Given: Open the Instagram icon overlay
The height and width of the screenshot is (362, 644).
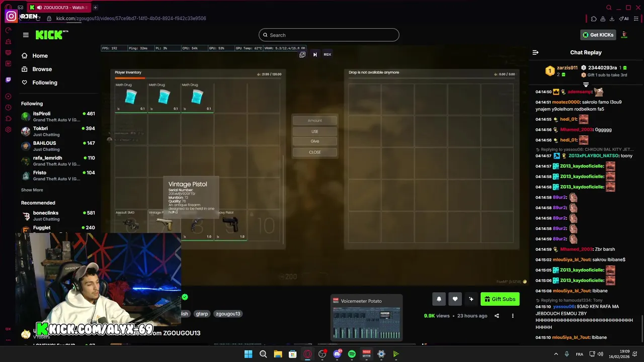Looking at the screenshot, I should coord(11,17).
